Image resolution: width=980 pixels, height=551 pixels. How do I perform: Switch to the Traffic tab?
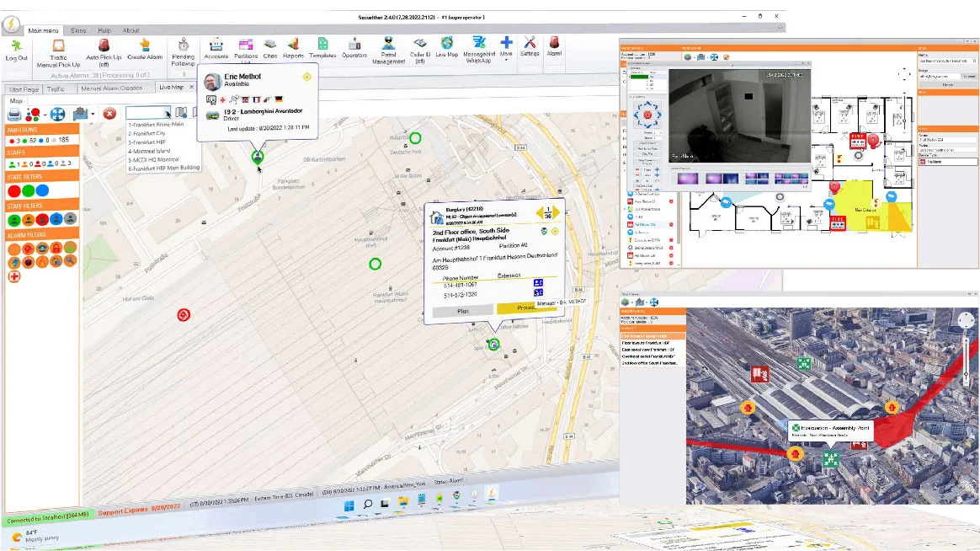56,88
